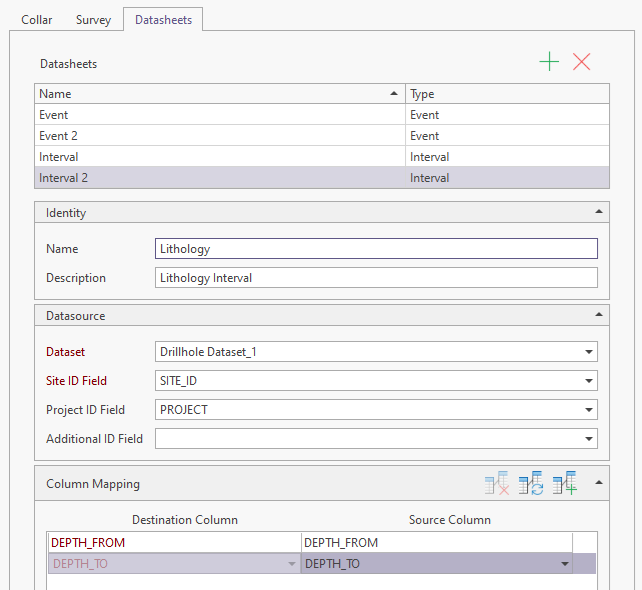Collapse the Identity section
Screen dimensions: 642x590
pyautogui.click(x=598, y=213)
